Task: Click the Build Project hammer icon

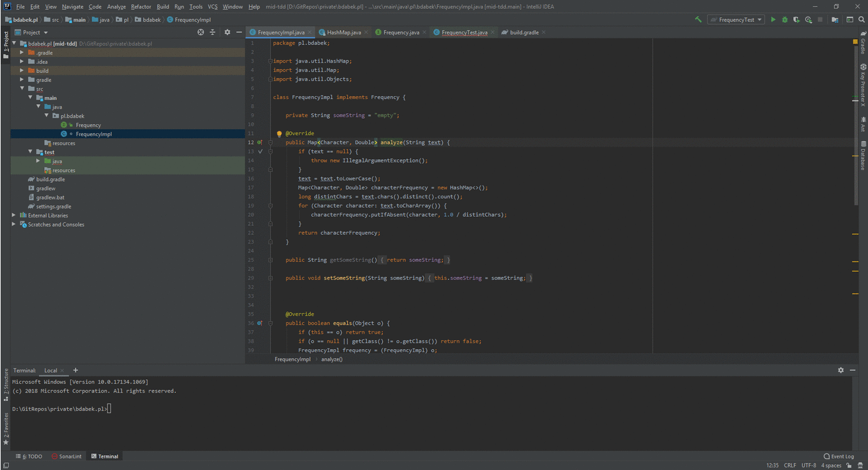Action: coord(698,20)
